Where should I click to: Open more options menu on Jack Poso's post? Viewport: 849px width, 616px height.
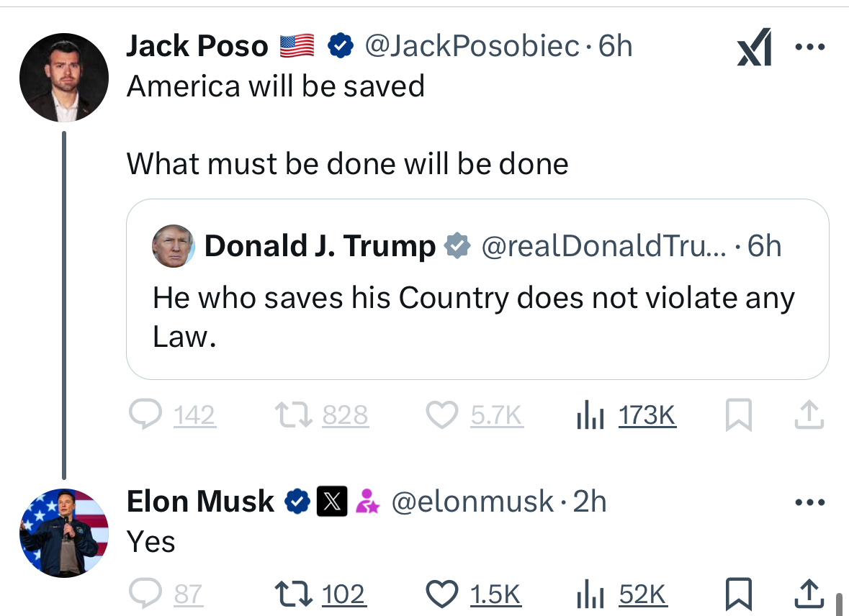coord(809,47)
